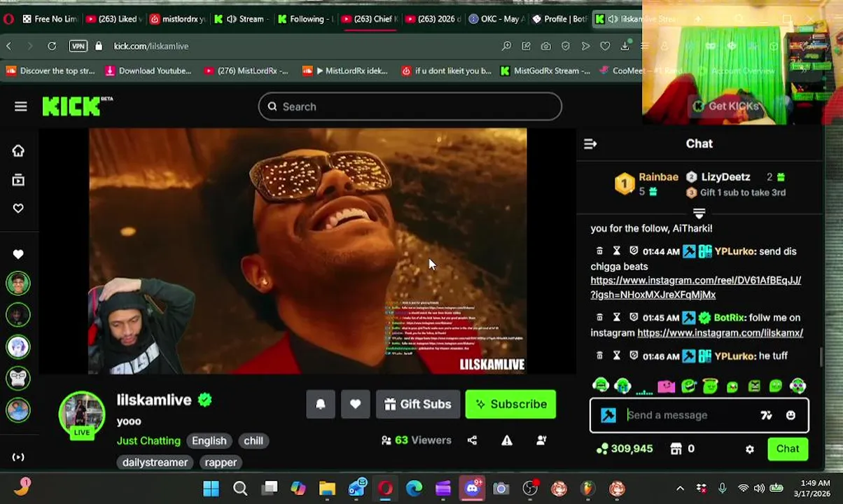
Task: Open the instagram.com/lilskamx link from BotRix
Action: point(720,333)
